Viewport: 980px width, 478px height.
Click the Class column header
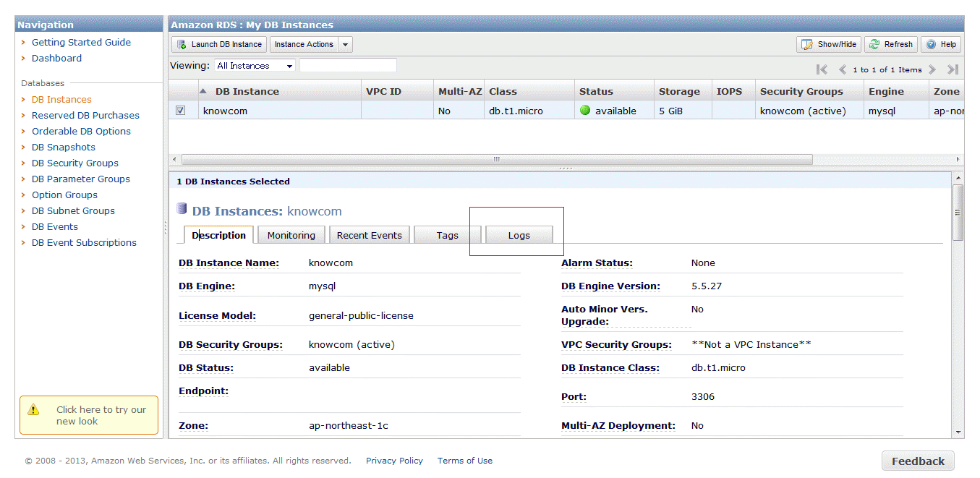pyautogui.click(x=529, y=92)
